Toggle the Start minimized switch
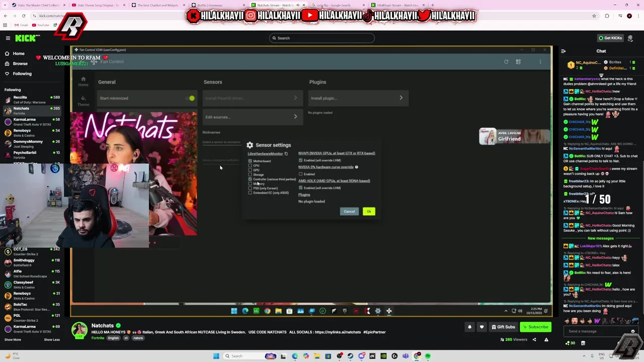644x362 pixels. pyautogui.click(x=190, y=98)
